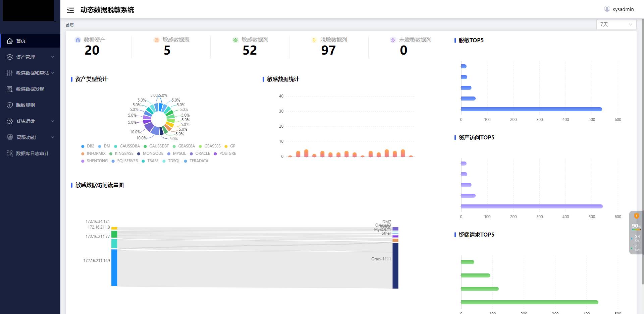Viewport: 644px width, 314px height.
Task: Expand 高级功能 submenu chevron
Action: (53, 137)
